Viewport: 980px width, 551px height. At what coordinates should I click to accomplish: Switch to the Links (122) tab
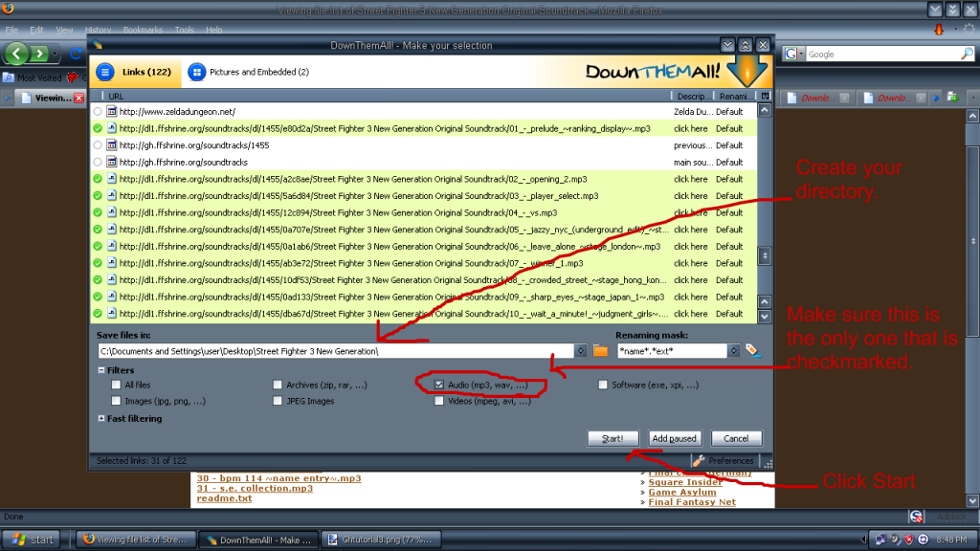click(135, 72)
